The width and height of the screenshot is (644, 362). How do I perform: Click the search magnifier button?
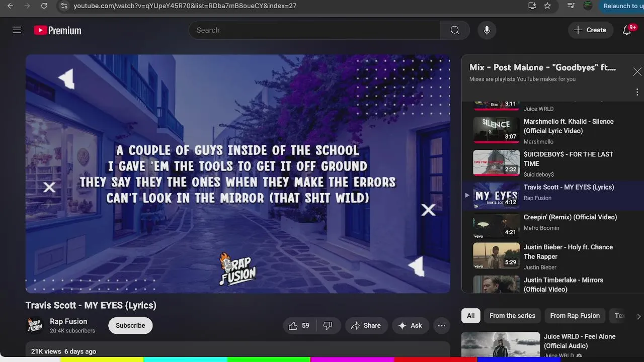coord(455,30)
